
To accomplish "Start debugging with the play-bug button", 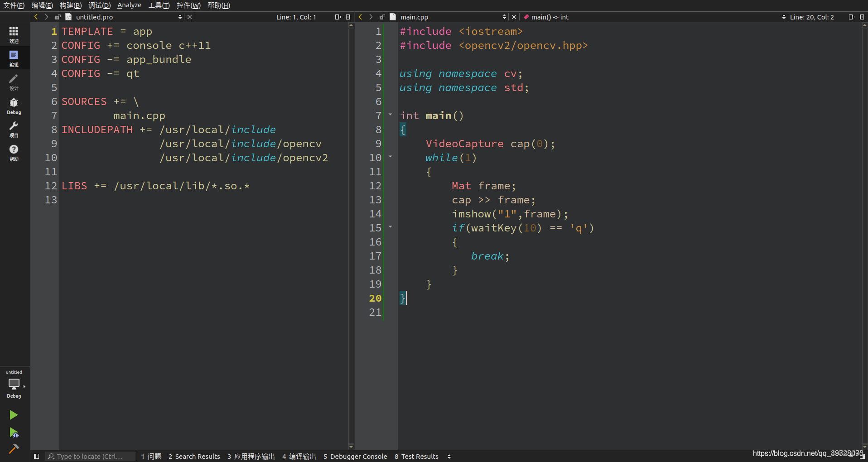I will (14, 433).
